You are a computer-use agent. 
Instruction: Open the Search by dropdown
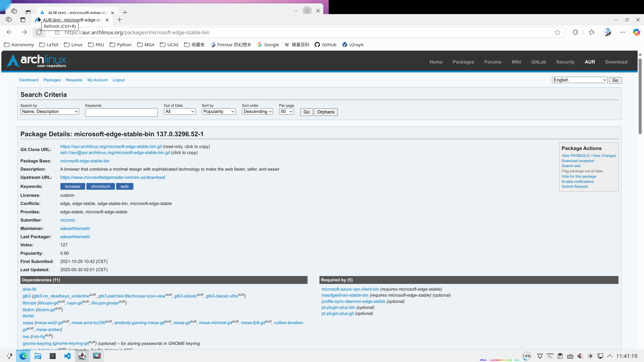pyautogui.click(x=50, y=111)
